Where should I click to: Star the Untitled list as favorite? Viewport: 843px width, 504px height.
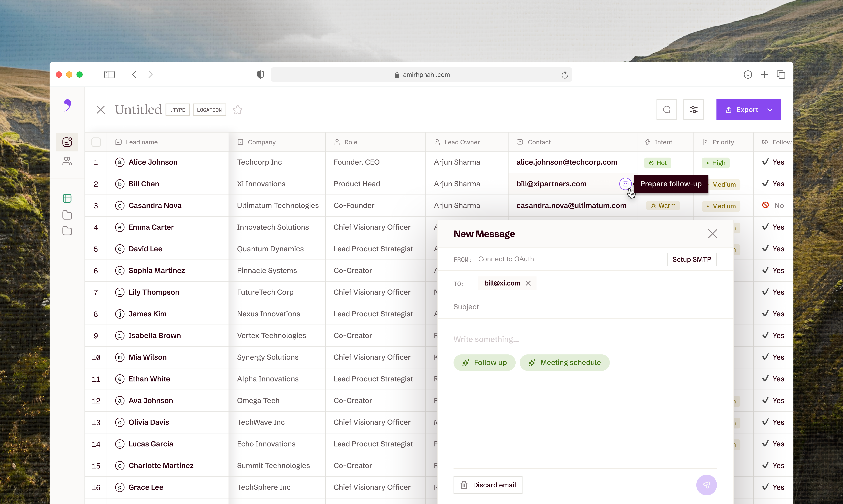238,110
